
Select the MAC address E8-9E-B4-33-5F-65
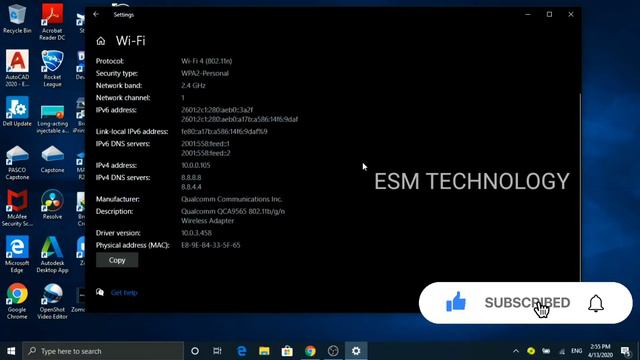click(x=211, y=245)
